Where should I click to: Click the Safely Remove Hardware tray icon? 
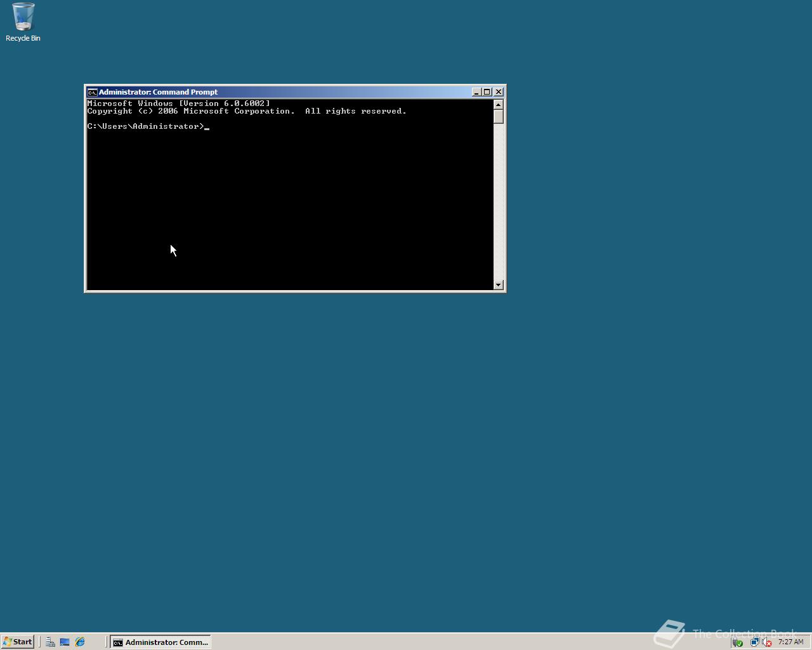[737, 642]
